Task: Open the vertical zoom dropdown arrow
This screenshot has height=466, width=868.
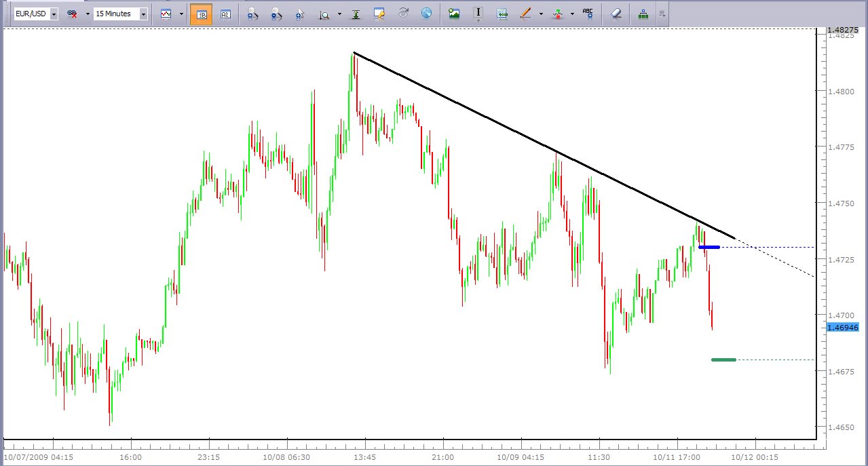Action: point(339,14)
